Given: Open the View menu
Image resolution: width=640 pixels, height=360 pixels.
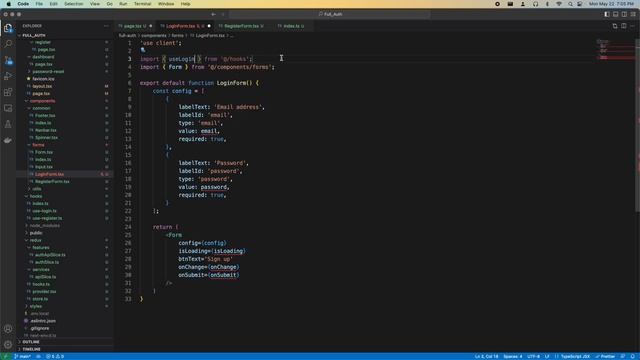Looking at the screenshot, I should coord(95,4).
